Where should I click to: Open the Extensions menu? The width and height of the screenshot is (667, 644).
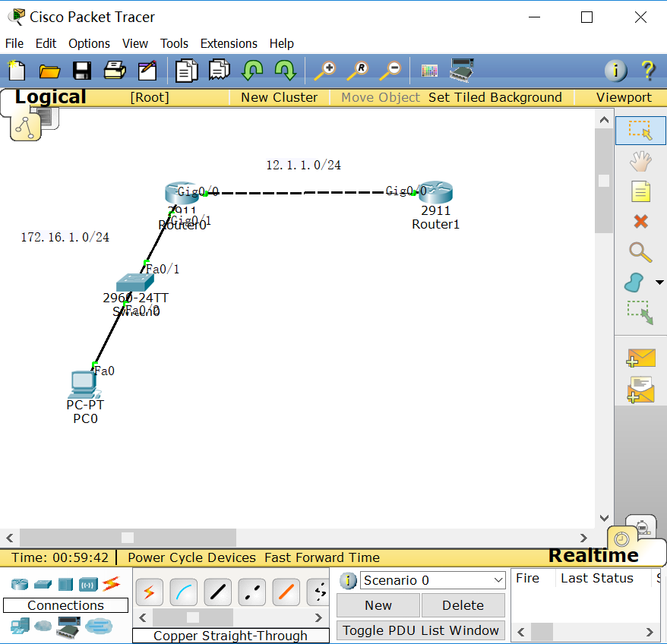229,43
